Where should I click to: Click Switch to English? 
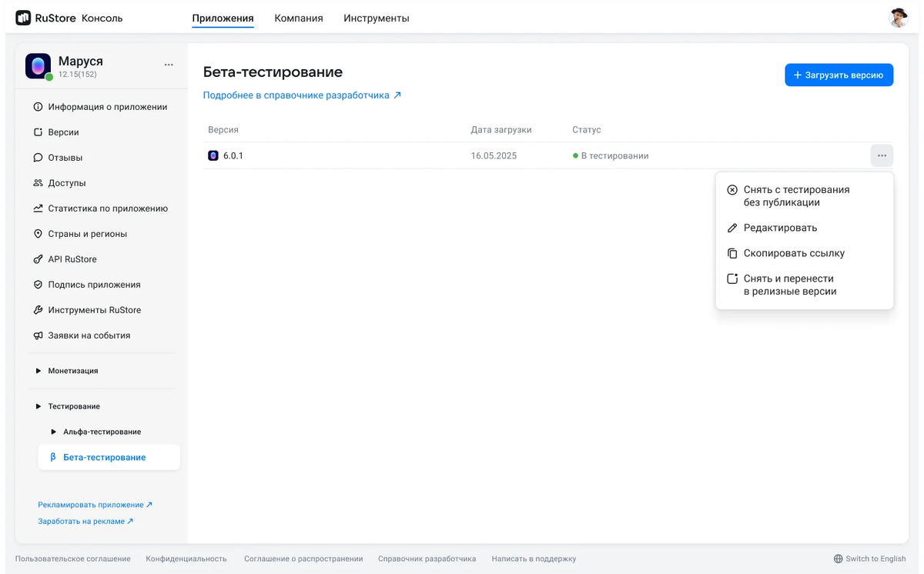(869, 559)
